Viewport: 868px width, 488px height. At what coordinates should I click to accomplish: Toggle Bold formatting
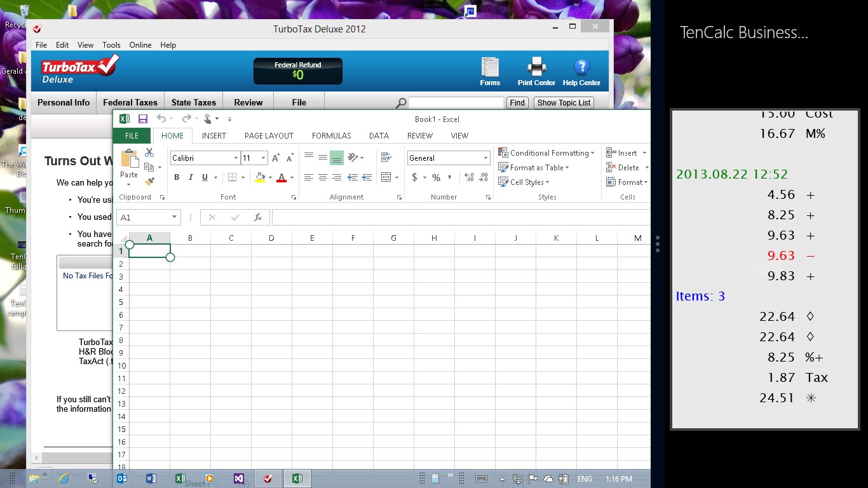point(177,177)
